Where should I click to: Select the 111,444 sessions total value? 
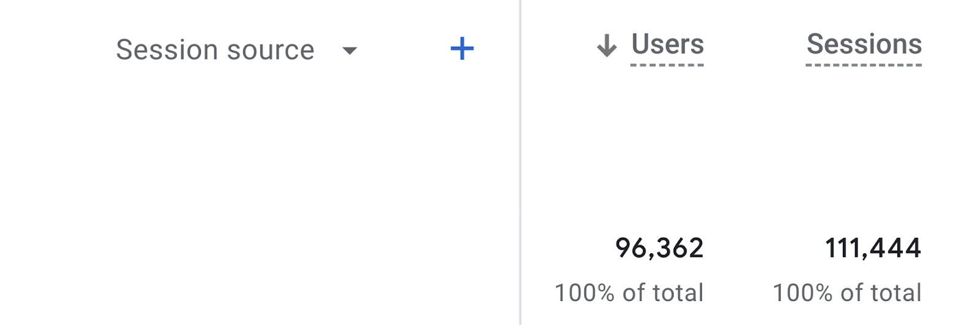point(873,248)
